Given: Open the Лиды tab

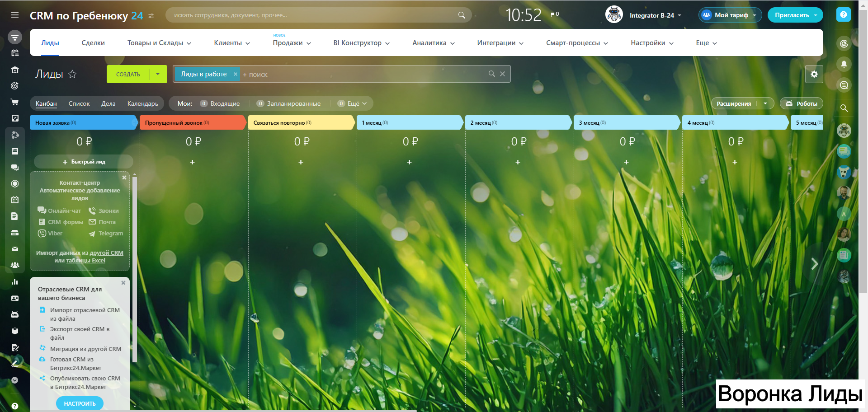Looking at the screenshot, I should [x=50, y=43].
